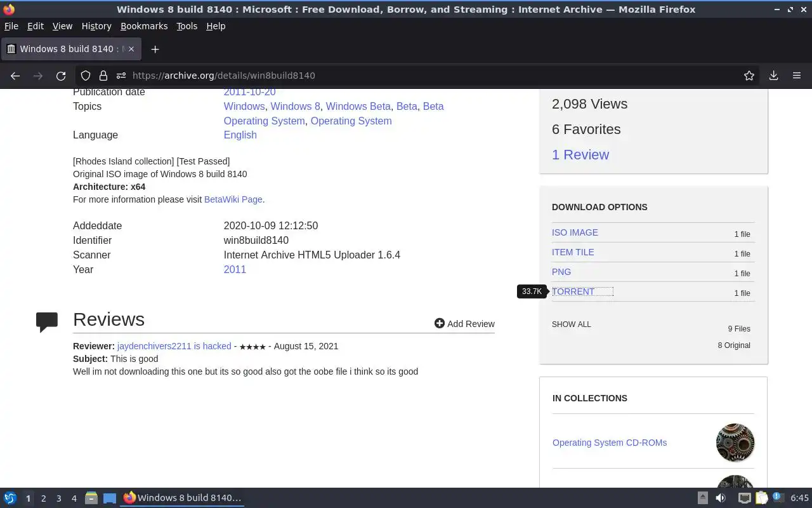Follow the BetaWiki Page link
812x508 pixels.
233,199
